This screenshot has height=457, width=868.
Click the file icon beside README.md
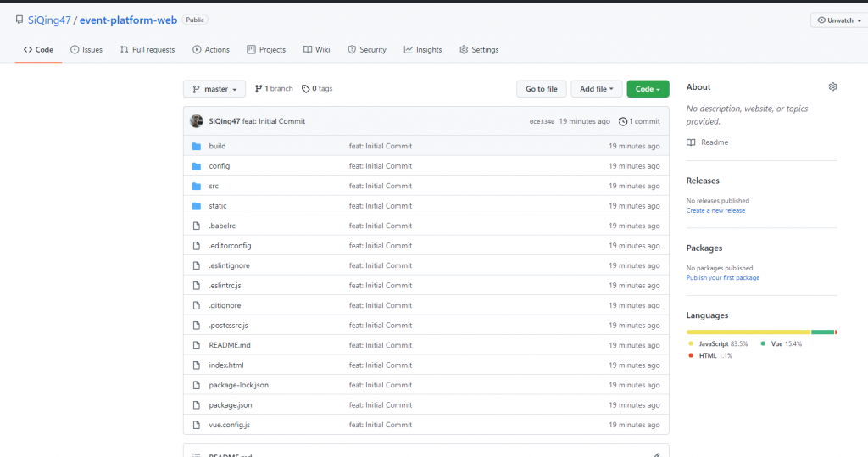pyautogui.click(x=197, y=345)
